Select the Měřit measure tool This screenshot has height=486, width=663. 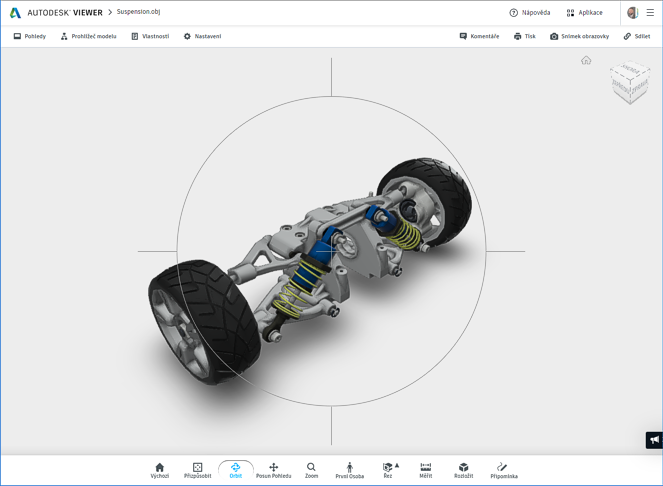[x=426, y=470]
